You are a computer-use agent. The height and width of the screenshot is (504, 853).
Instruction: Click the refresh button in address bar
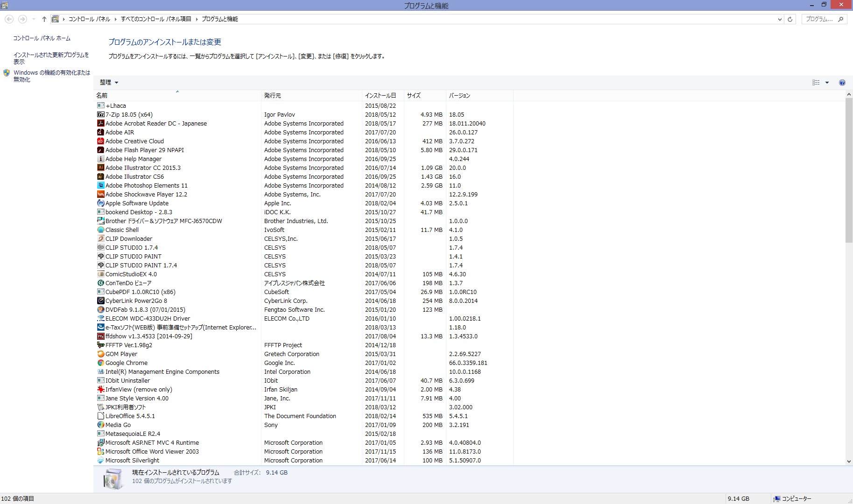pos(790,19)
